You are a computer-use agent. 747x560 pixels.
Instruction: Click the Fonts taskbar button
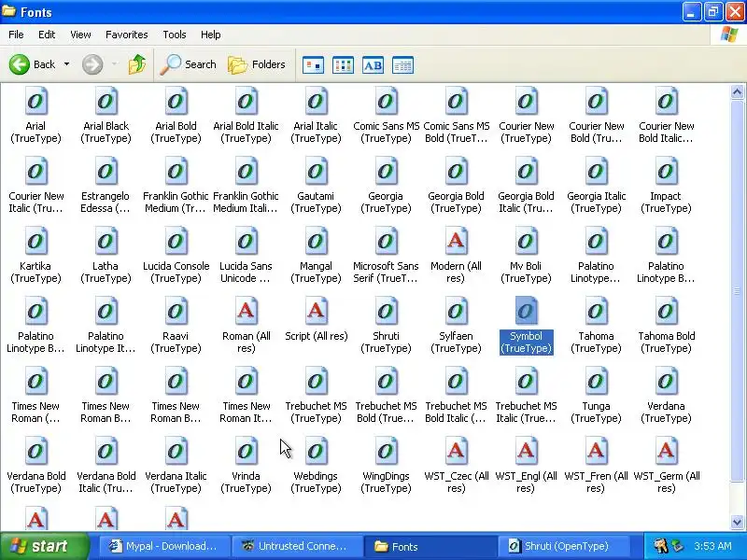coord(430,546)
